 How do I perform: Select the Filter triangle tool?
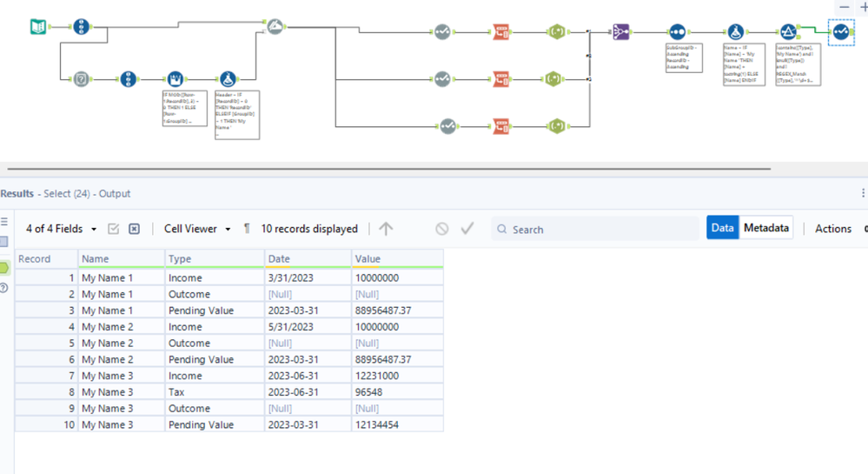point(788,33)
